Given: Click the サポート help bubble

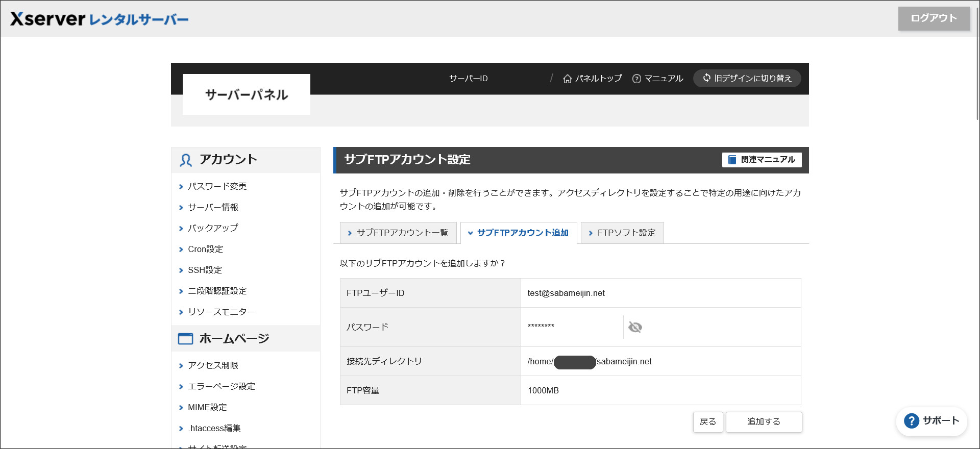Looking at the screenshot, I should [932, 421].
